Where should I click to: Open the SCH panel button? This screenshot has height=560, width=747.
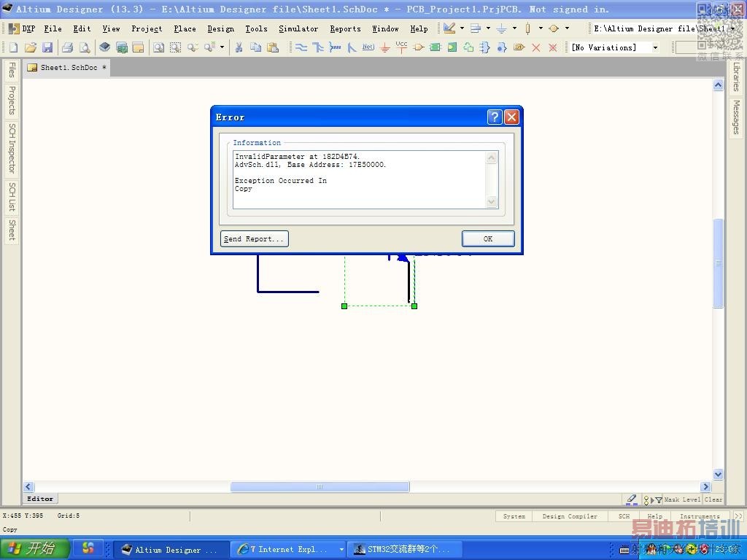coord(624,516)
